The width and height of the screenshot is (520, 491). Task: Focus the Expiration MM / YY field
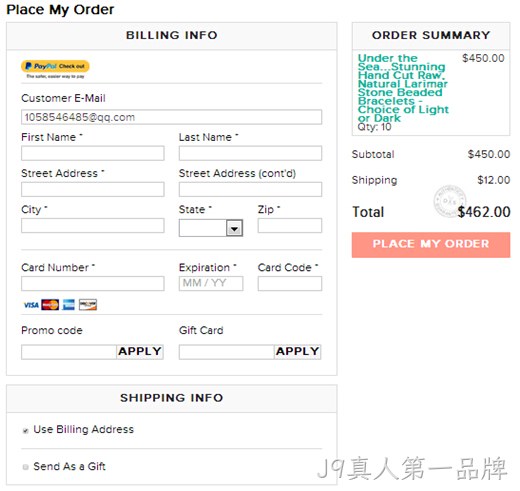[211, 284]
